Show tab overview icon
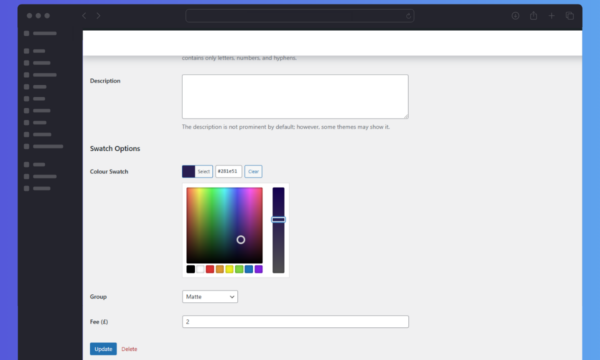This screenshot has height=360, width=600. (570, 16)
